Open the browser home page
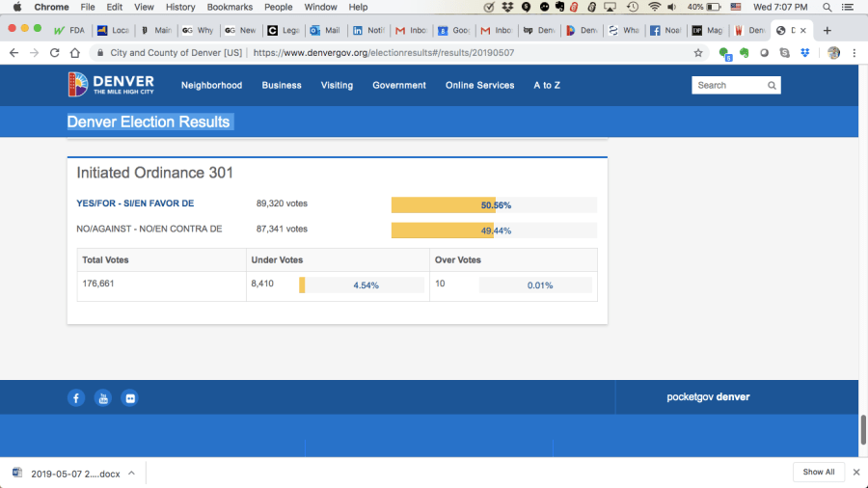 coord(74,53)
